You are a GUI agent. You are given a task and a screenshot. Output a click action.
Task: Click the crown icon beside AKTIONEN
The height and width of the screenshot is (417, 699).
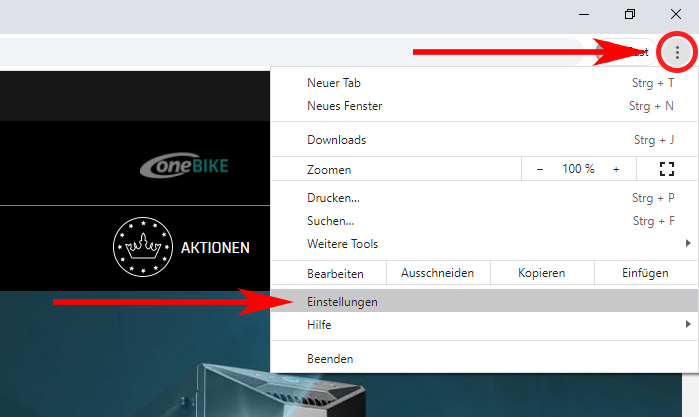point(143,247)
